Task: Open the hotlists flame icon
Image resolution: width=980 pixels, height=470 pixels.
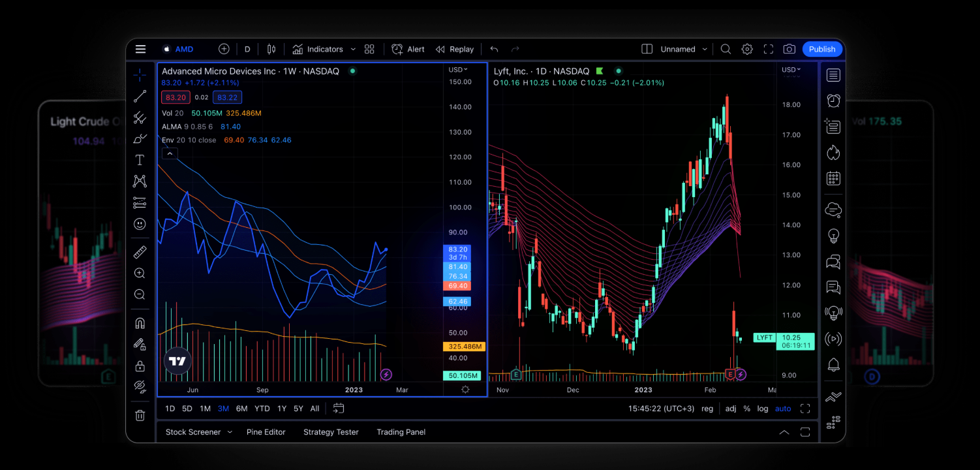Action: pyautogui.click(x=833, y=152)
